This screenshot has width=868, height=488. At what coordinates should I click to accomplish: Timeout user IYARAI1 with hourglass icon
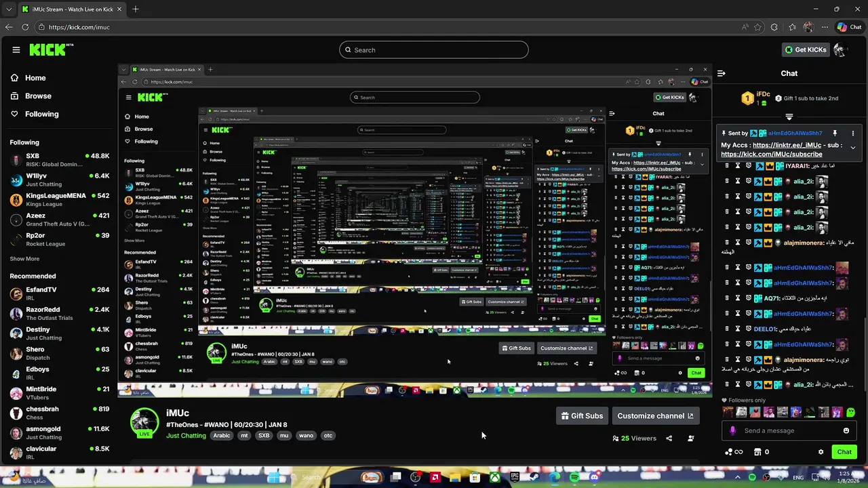point(738,165)
